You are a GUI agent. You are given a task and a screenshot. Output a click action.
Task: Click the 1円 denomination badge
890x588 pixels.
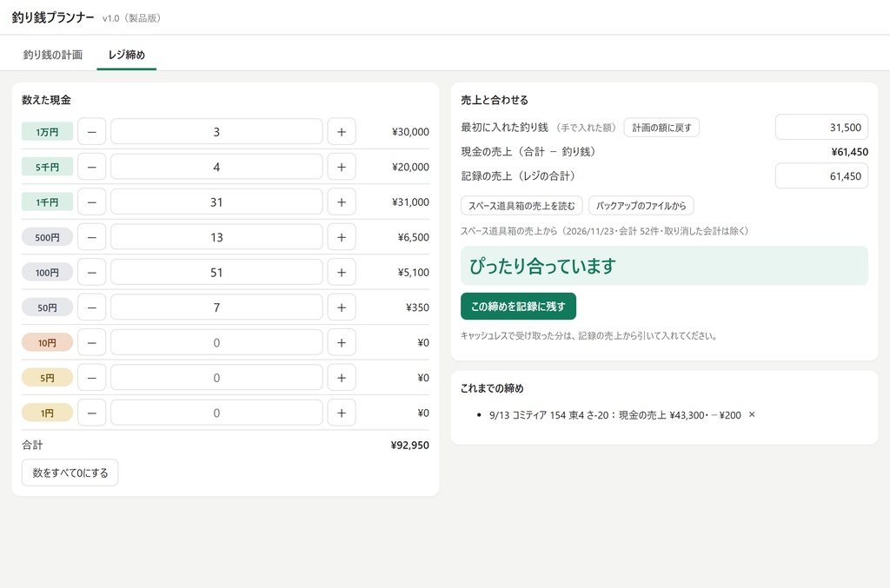47,413
